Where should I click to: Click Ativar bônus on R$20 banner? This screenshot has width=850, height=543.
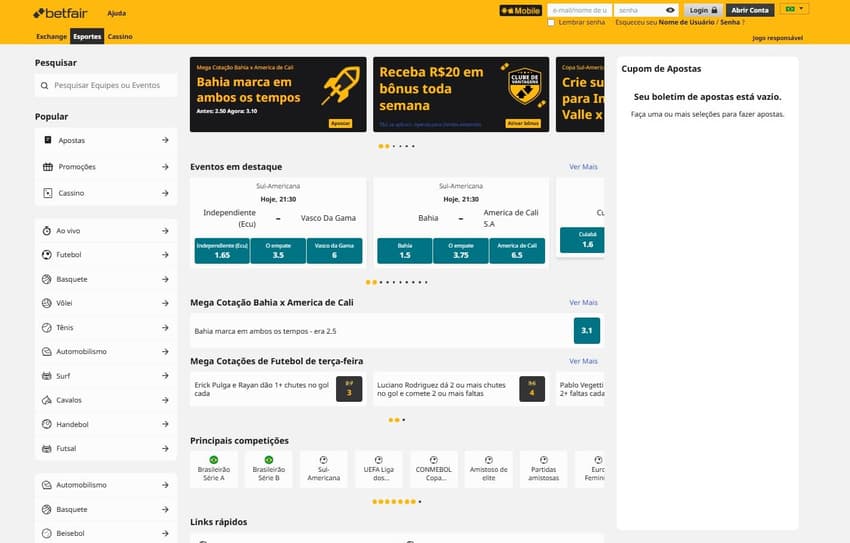[523, 124]
